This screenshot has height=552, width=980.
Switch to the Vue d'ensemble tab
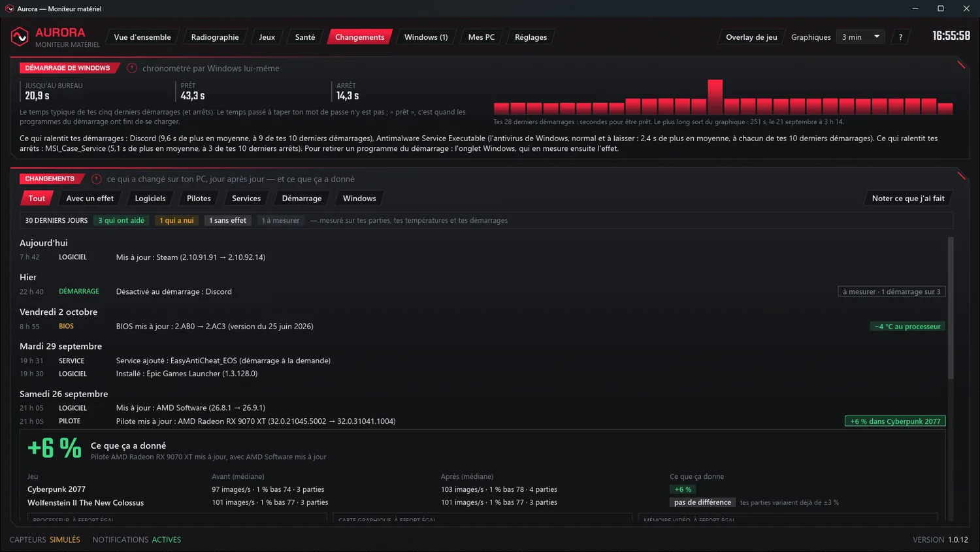click(142, 37)
